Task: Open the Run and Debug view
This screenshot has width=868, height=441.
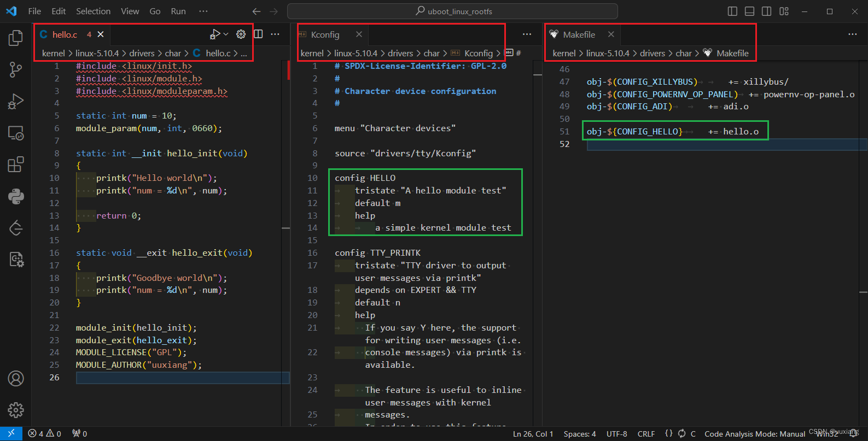Action: pyautogui.click(x=16, y=101)
